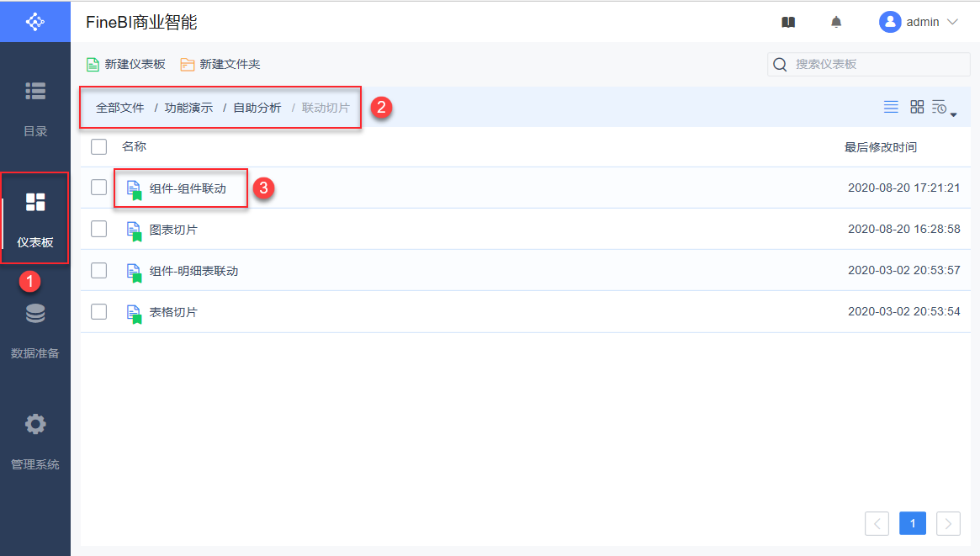Open the sort order dropdown
980x556 pixels.
click(x=944, y=108)
